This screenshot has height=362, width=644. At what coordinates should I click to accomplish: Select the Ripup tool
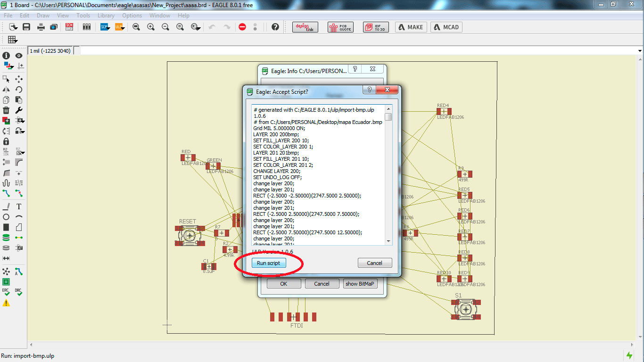(19, 193)
